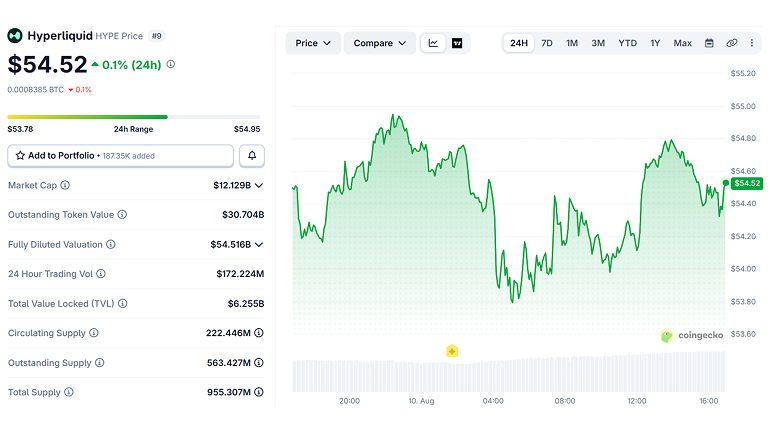Viewport: 768px width, 432px height.
Task: Select the Max timeframe tab
Action: point(682,43)
